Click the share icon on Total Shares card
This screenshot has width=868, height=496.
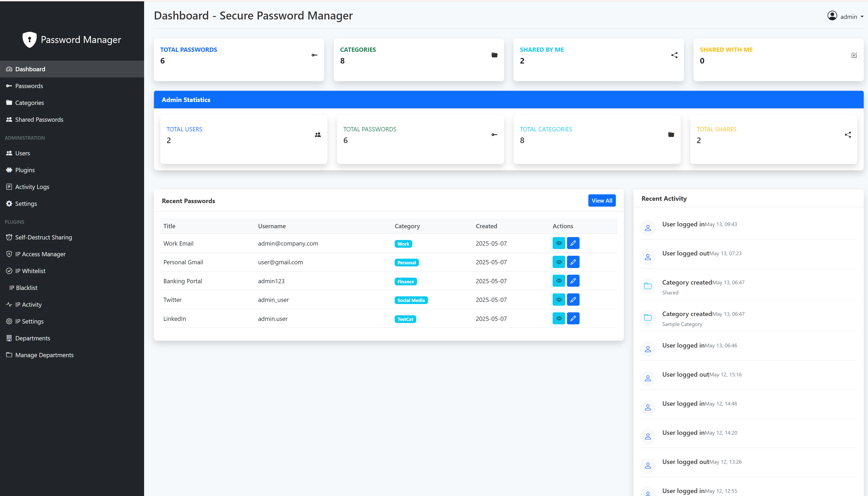pyautogui.click(x=848, y=135)
